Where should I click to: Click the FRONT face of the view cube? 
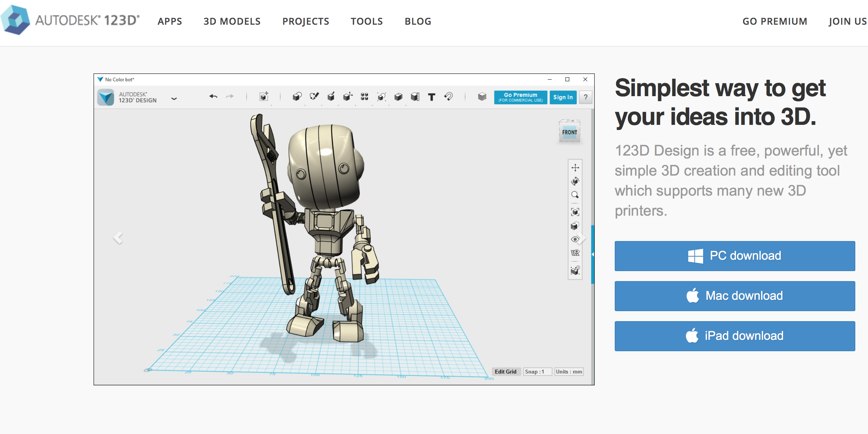click(x=569, y=132)
